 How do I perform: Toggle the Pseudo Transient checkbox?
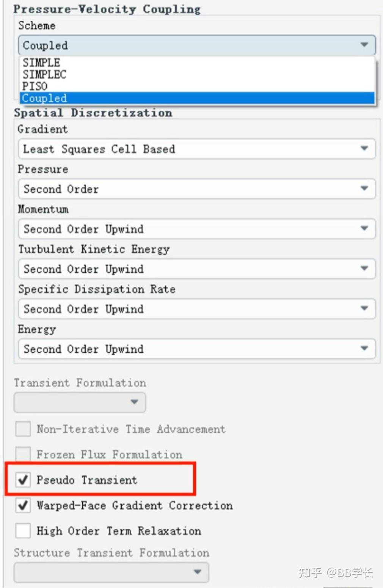(x=23, y=480)
